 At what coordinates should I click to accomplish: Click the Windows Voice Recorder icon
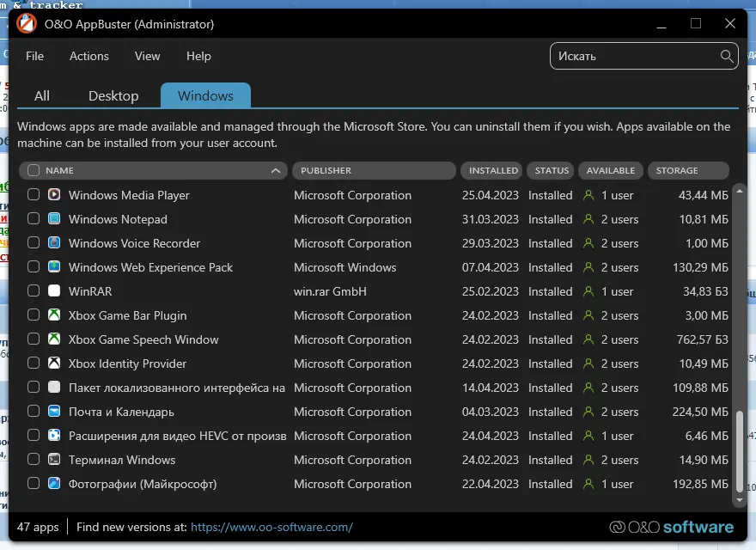[54, 243]
